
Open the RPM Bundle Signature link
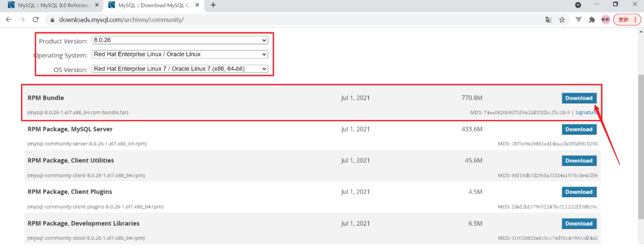click(586, 112)
